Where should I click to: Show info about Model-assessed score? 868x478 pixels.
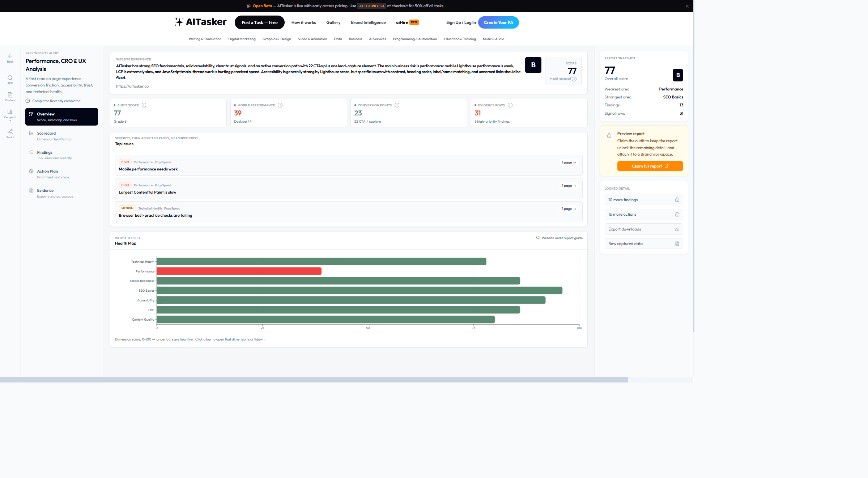click(x=574, y=79)
